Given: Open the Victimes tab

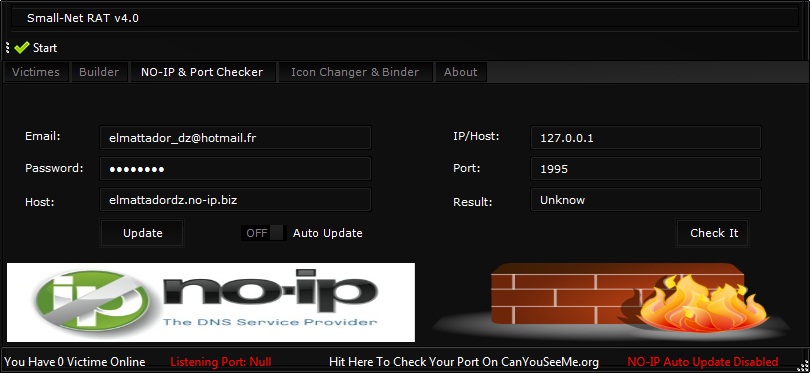Looking at the screenshot, I should tap(36, 72).
